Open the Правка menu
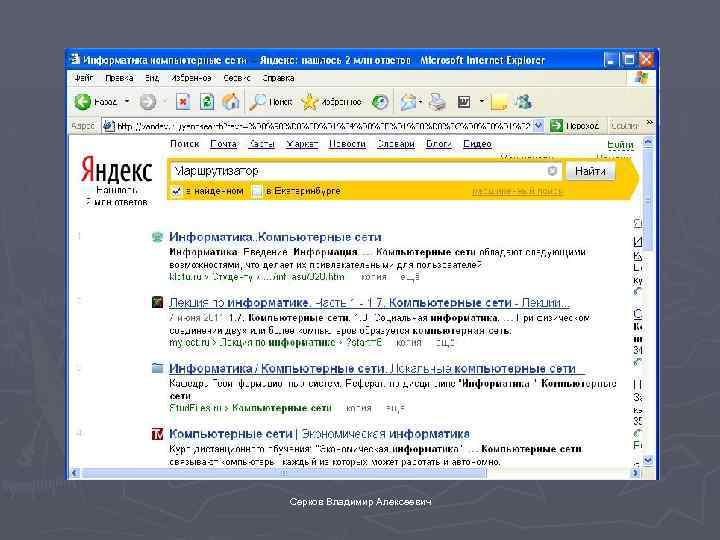The width and height of the screenshot is (720, 540). click(119, 78)
